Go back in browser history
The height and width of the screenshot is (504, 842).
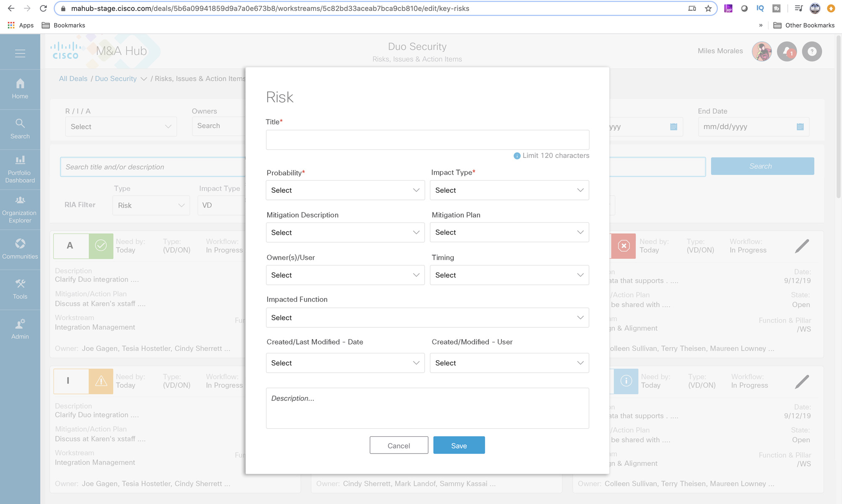coord(11,8)
